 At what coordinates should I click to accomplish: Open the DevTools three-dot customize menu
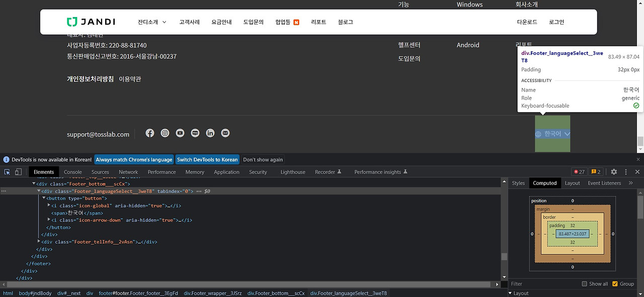pyautogui.click(x=626, y=172)
